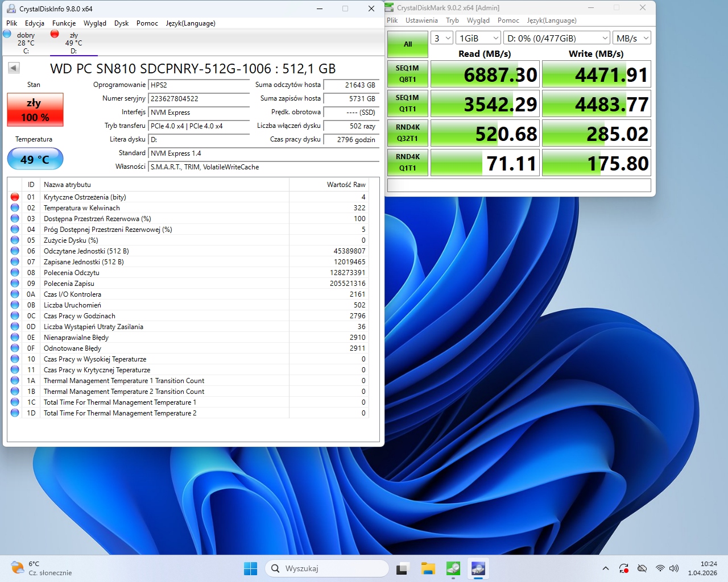This screenshot has height=582, width=728.
Task: Start the SEQ1M Q8T1 benchmark test
Action: (x=408, y=74)
